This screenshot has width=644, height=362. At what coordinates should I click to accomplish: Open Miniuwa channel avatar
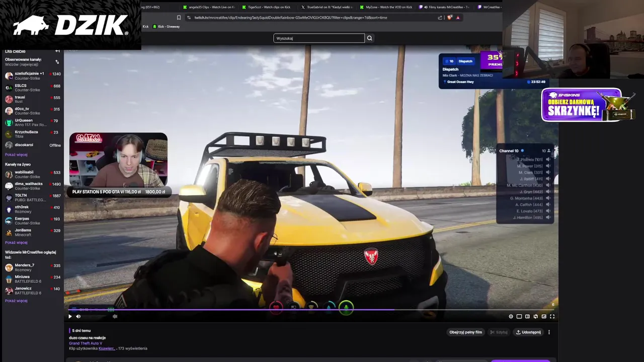point(9,279)
